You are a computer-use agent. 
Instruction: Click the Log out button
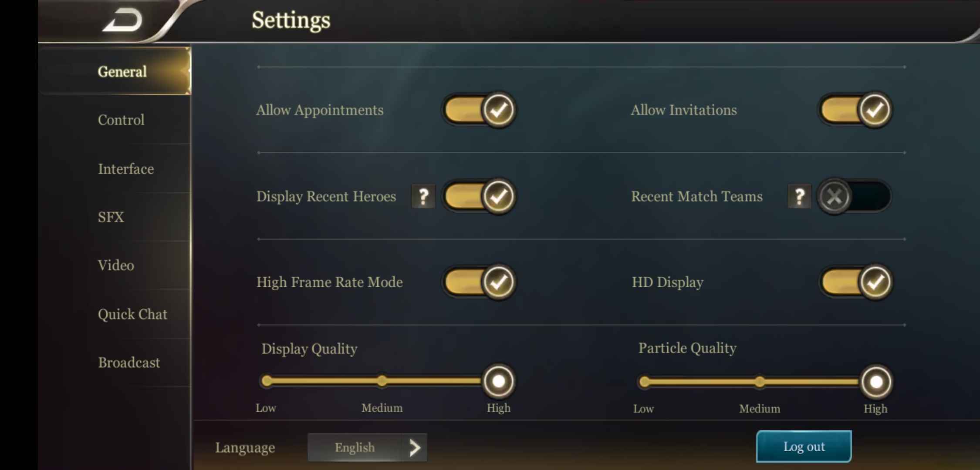(x=804, y=446)
